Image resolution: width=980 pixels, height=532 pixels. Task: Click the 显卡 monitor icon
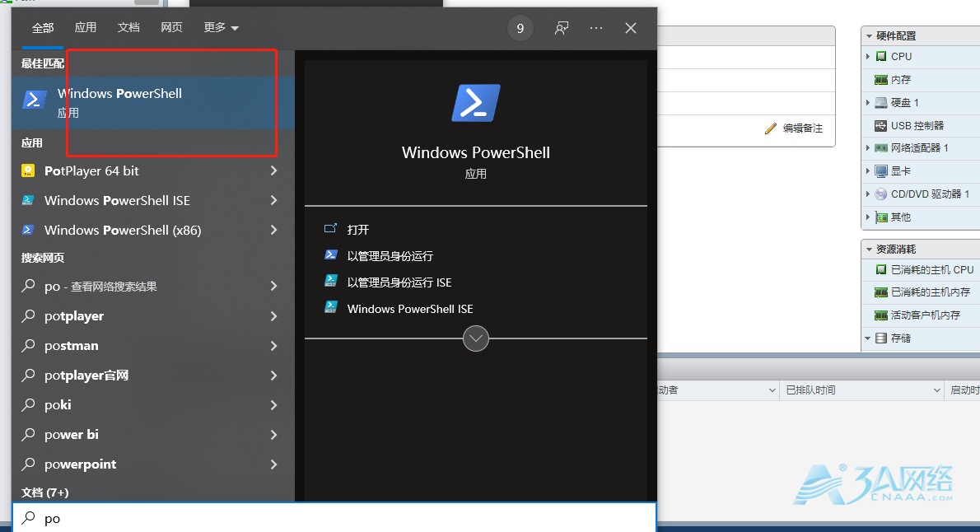click(881, 170)
